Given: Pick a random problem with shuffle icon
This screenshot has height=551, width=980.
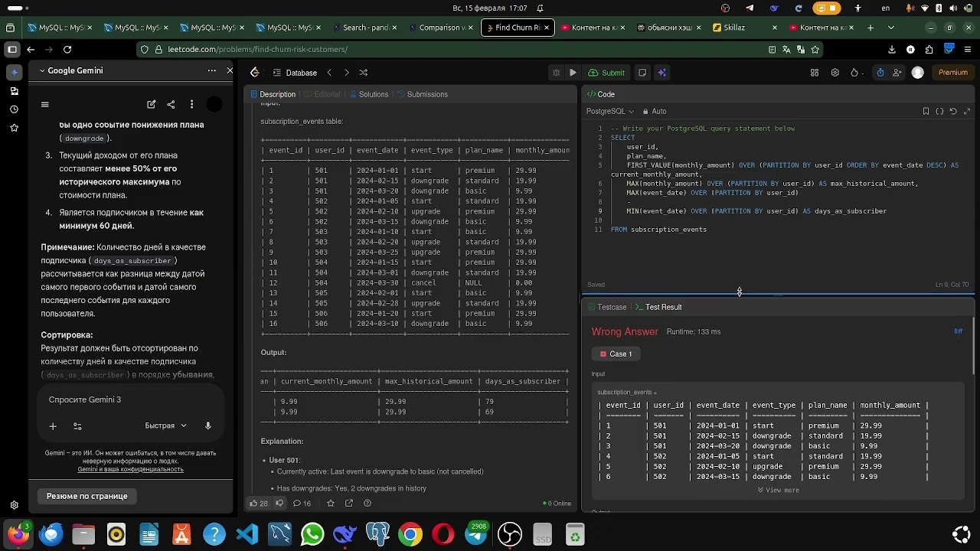Looking at the screenshot, I should coord(364,73).
